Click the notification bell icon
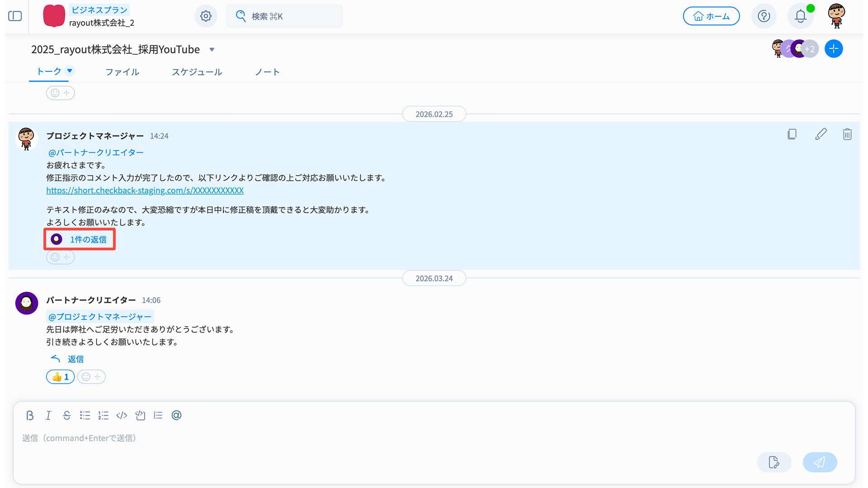868x488 pixels. point(800,16)
